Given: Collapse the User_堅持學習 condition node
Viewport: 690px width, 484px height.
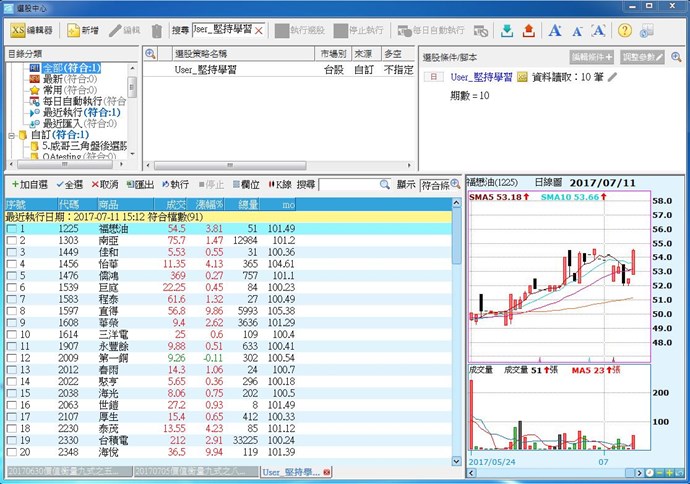Looking at the screenshot, I should point(431,76).
